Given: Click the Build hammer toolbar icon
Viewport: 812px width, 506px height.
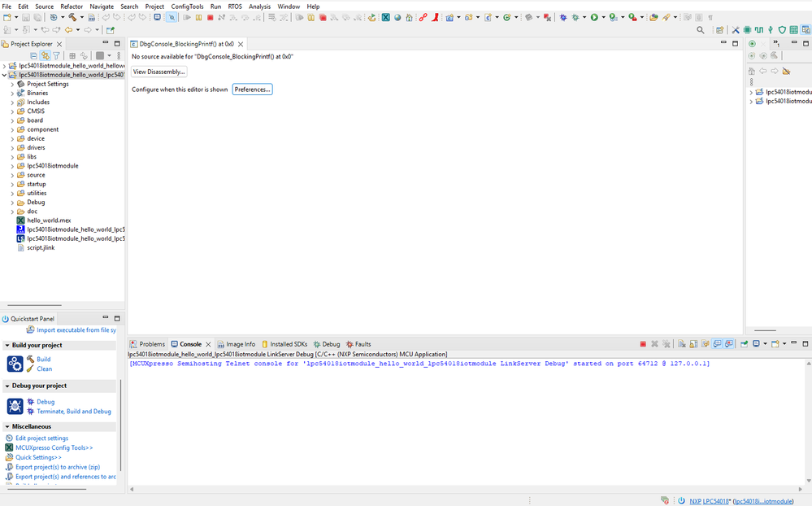Looking at the screenshot, I should tap(72, 17).
